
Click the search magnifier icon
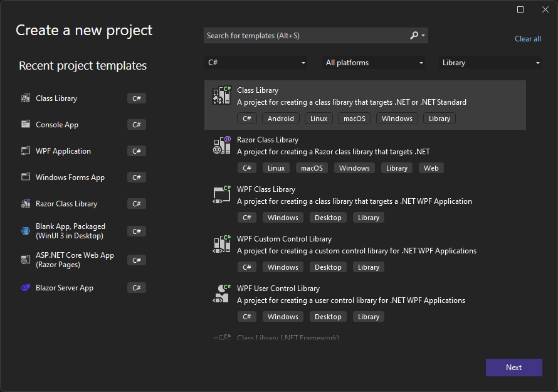[x=414, y=36]
